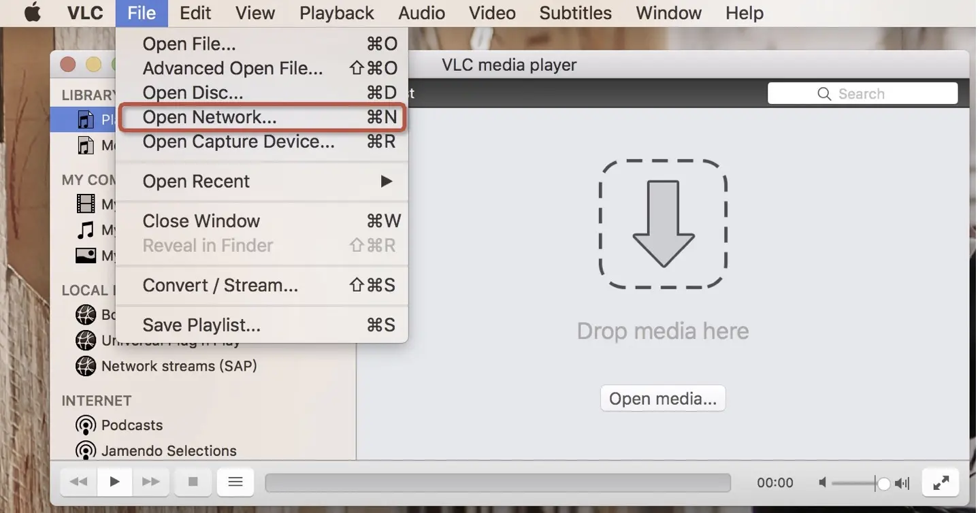Open the VLC application menu
The height and width of the screenshot is (513, 980).
tap(85, 13)
